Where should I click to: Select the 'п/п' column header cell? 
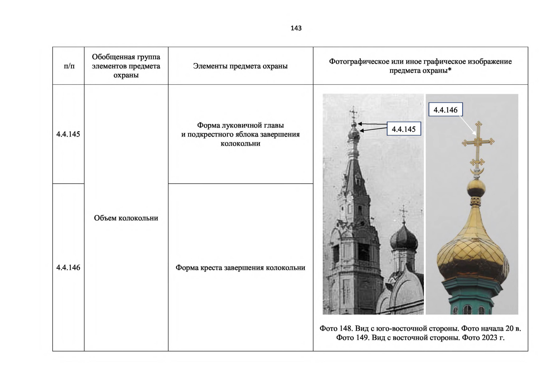[x=69, y=66]
